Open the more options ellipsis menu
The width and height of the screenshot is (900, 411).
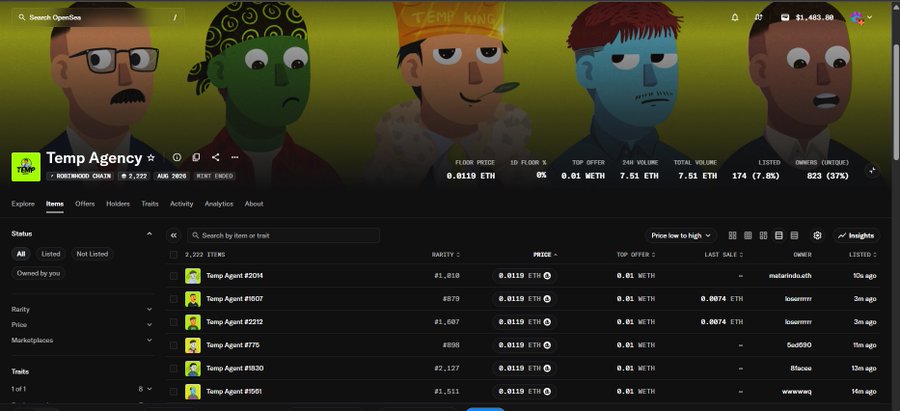pyautogui.click(x=235, y=157)
